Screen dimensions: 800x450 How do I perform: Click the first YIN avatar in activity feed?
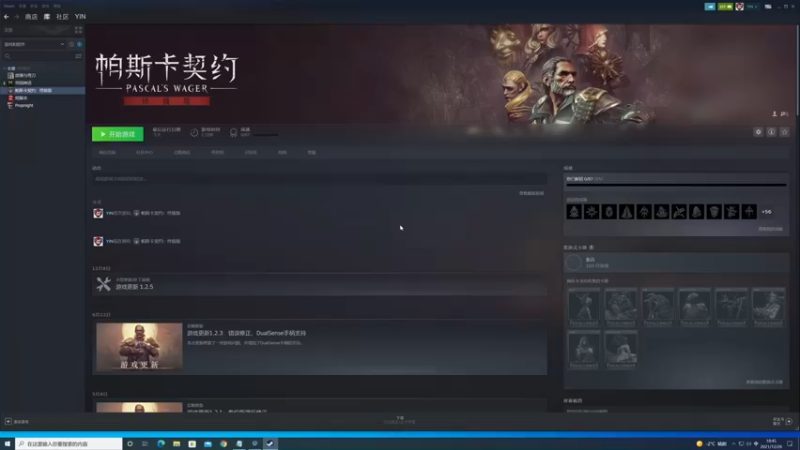click(x=98, y=213)
